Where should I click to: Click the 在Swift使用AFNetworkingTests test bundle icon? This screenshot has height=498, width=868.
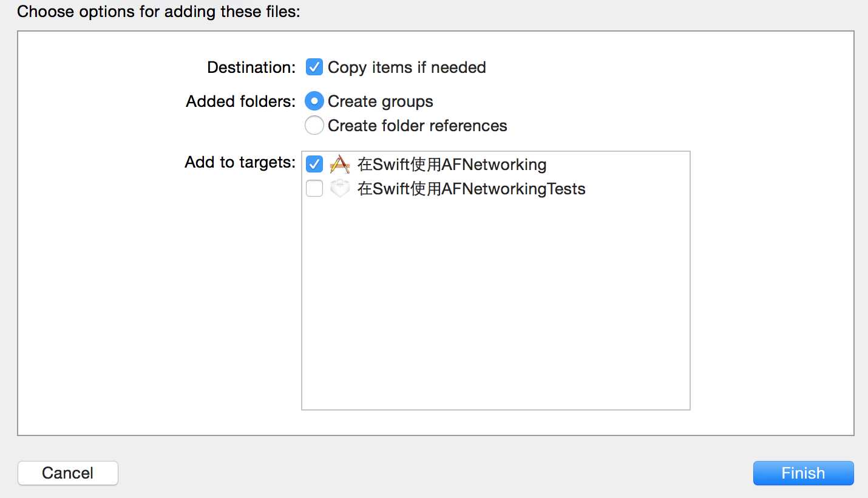340,189
